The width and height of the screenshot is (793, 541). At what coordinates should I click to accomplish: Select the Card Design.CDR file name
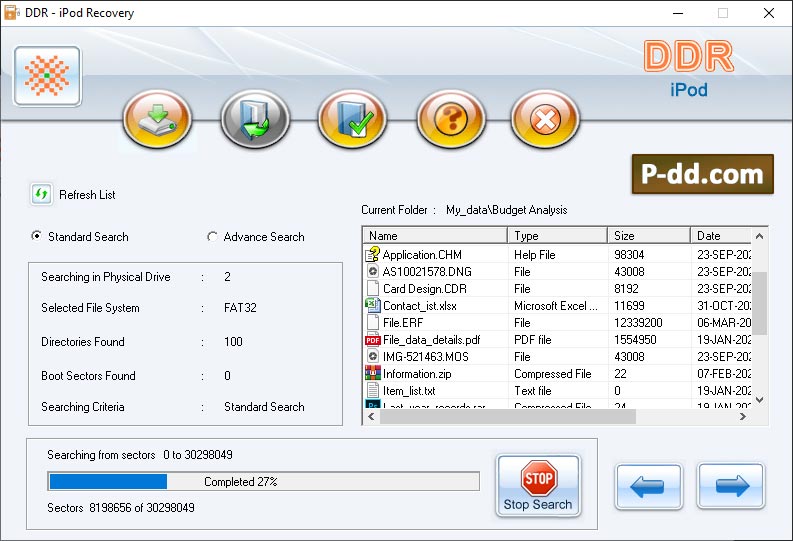click(x=425, y=289)
